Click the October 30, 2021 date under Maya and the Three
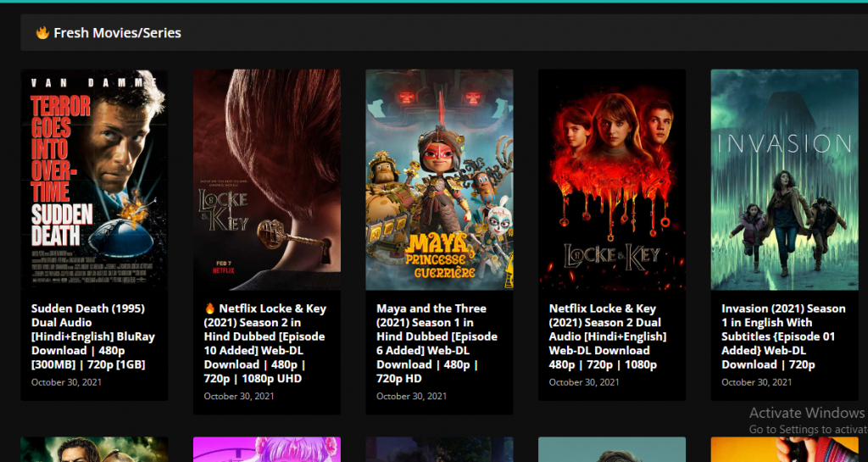Viewport: 868px width, 462px height. [x=411, y=396]
